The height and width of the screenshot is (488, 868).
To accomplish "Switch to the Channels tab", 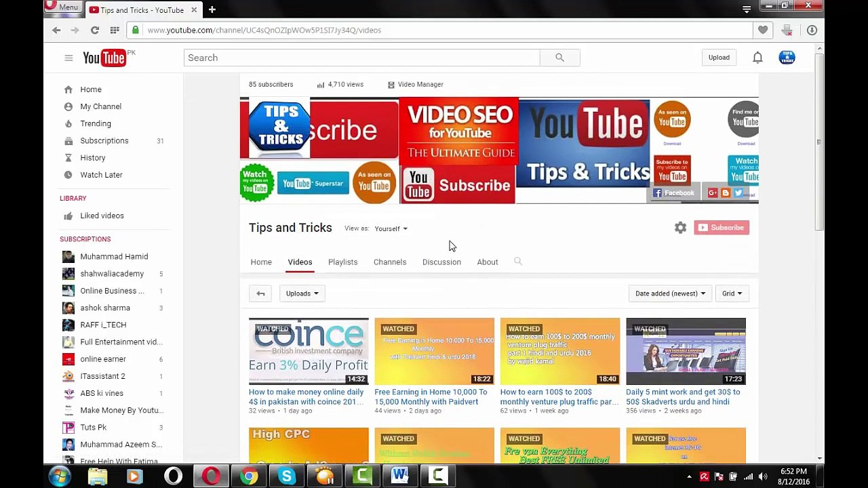I will pyautogui.click(x=390, y=262).
